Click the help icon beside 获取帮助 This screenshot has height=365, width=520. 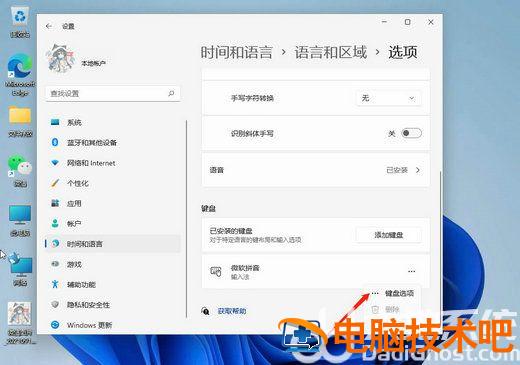click(x=205, y=311)
